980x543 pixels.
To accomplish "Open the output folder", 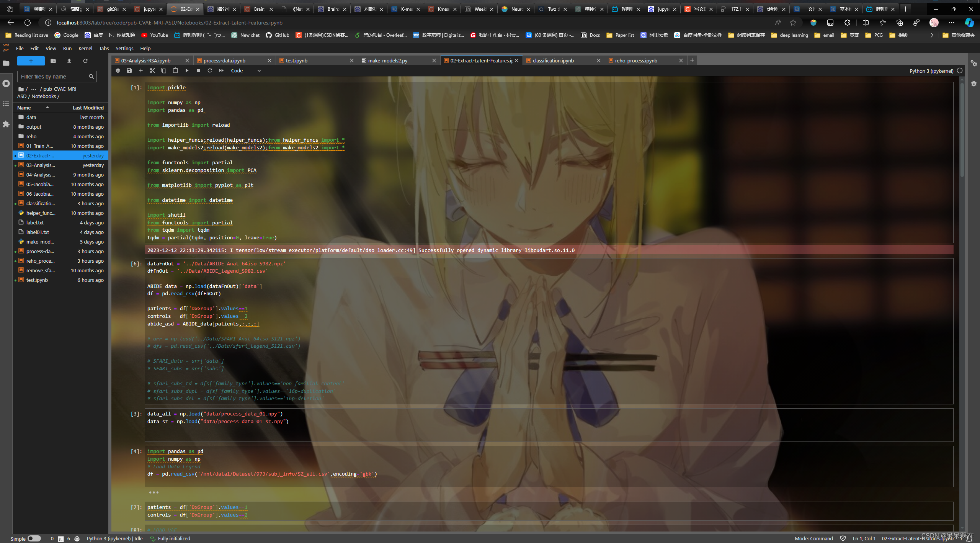I will pos(61,127).
